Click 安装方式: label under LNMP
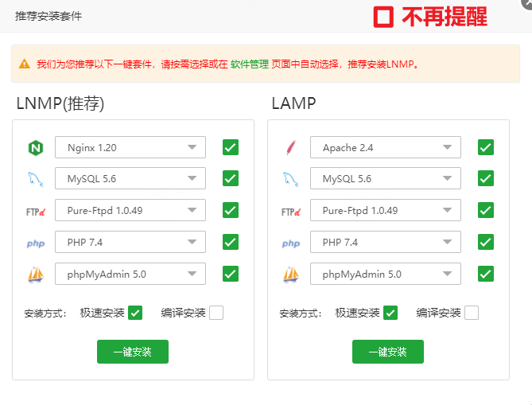This screenshot has height=405, width=532. [45, 313]
